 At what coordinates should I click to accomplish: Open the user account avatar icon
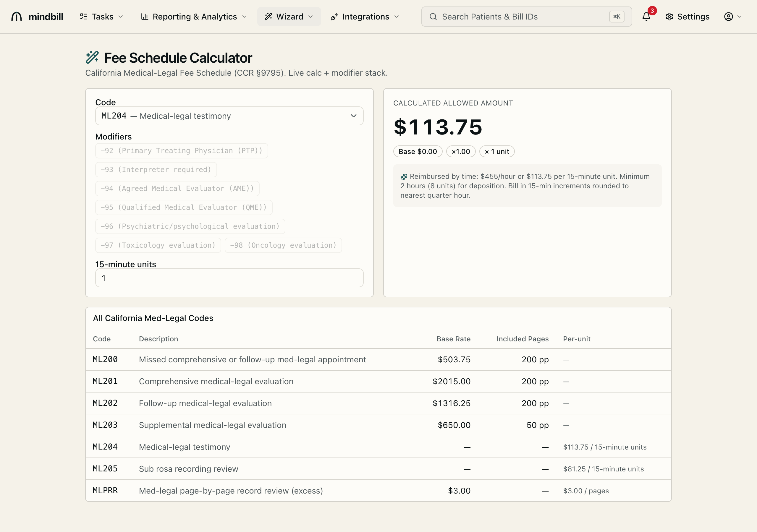pos(728,17)
